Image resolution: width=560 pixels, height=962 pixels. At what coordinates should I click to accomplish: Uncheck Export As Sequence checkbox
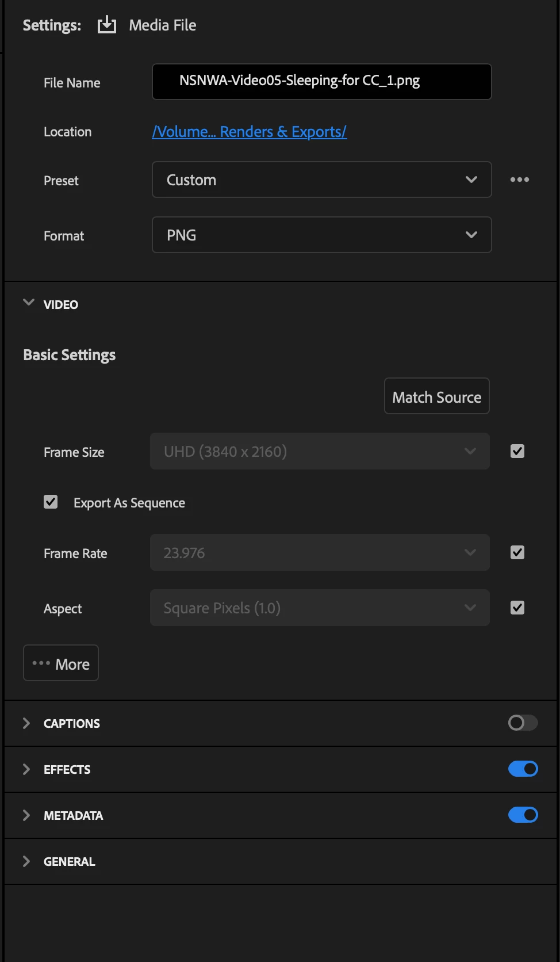point(51,502)
